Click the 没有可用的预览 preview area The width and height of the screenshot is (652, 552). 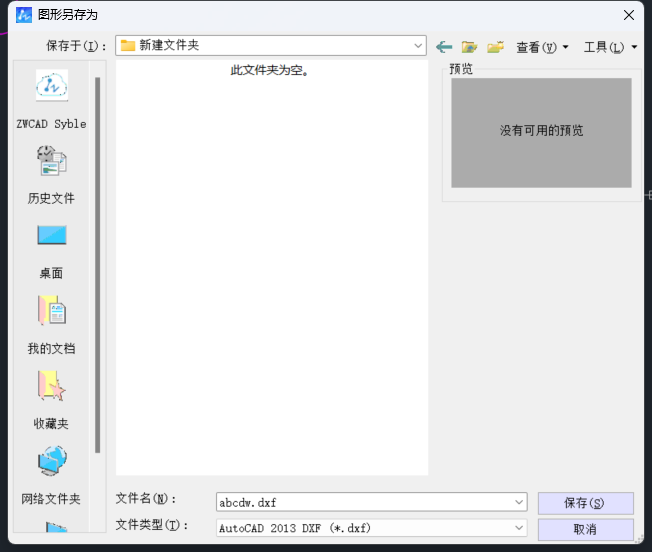(541, 133)
